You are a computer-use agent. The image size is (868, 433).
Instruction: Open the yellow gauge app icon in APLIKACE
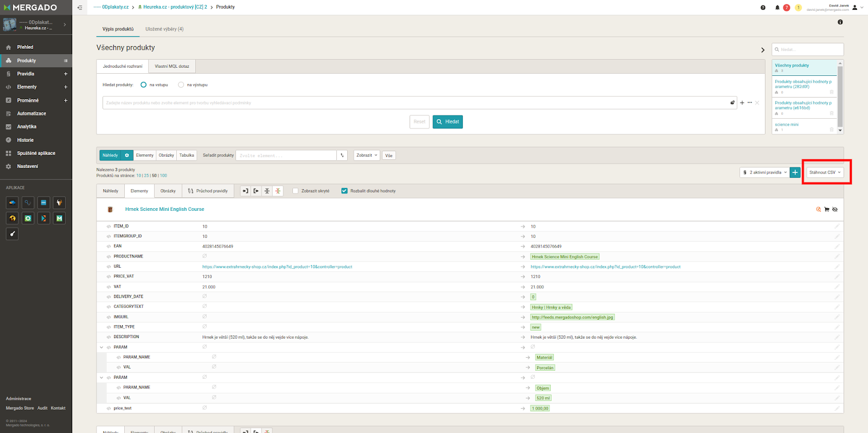click(12, 218)
